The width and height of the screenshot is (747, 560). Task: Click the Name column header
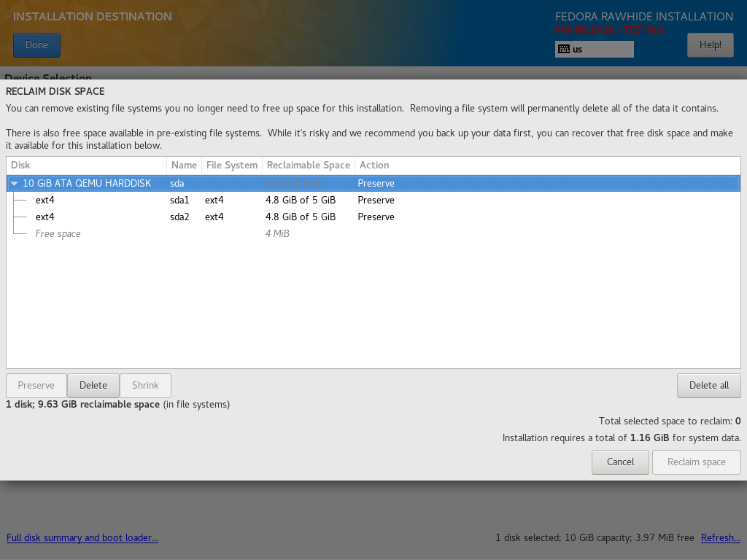click(184, 166)
